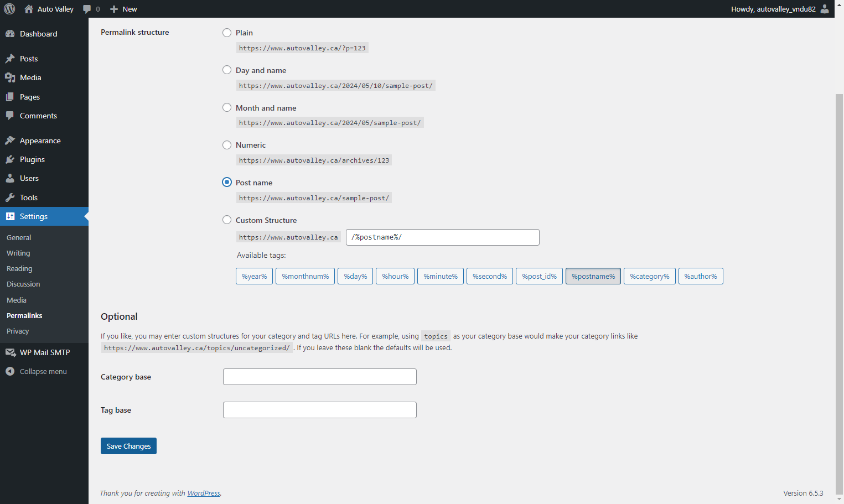Click the Dashboard gauge icon
The height and width of the screenshot is (504, 844).
point(10,34)
